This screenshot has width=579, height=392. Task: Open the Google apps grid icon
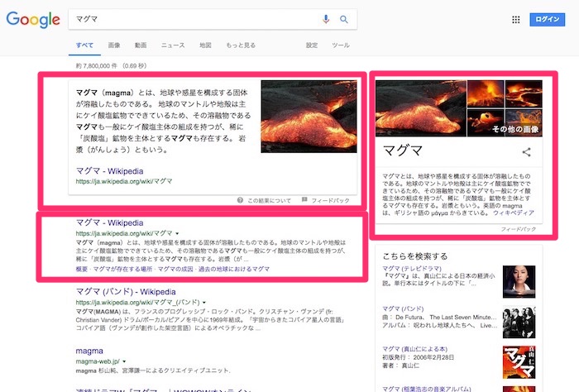coord(515,19)
